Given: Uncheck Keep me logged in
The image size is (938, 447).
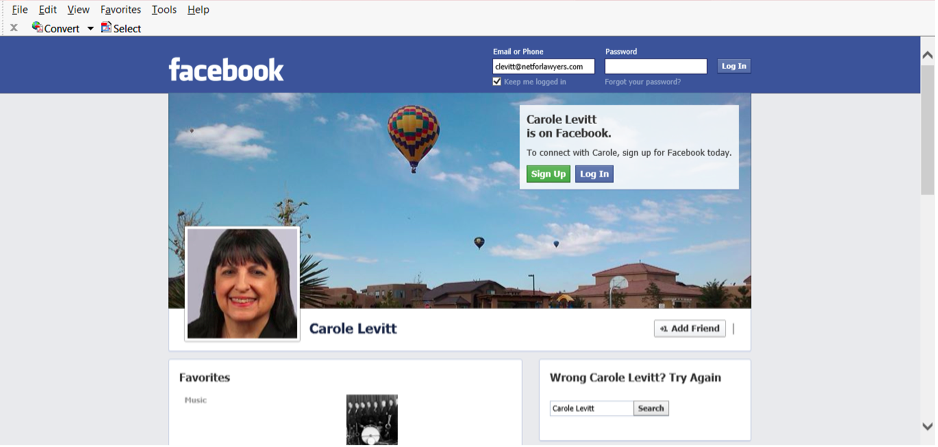Looking at the screenshot, I should pos(497,81).
